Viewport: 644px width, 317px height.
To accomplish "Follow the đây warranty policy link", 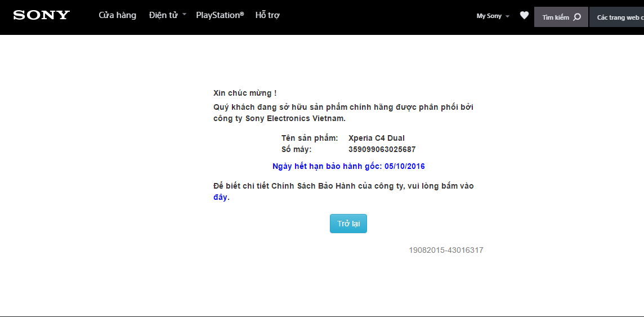I will 220,197.
